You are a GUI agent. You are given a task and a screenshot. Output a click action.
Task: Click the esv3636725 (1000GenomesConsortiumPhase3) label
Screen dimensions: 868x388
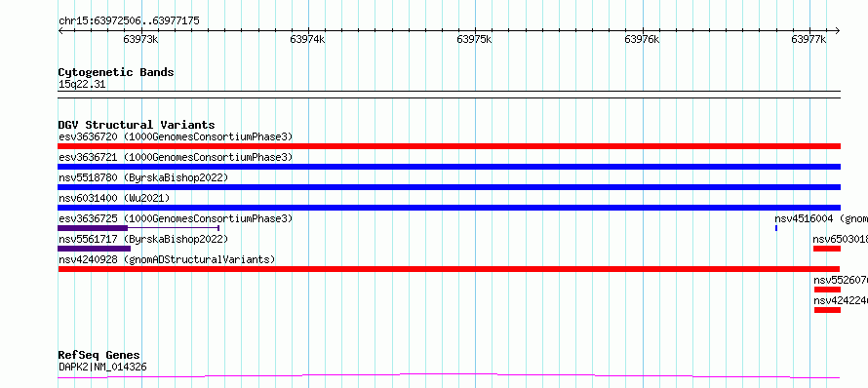[176, 218]
